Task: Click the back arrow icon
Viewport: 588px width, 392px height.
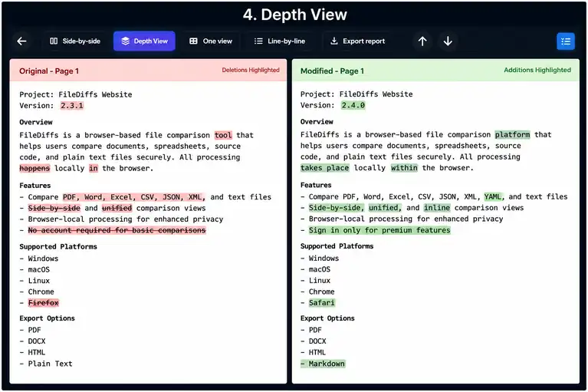Action: point(21,41)
